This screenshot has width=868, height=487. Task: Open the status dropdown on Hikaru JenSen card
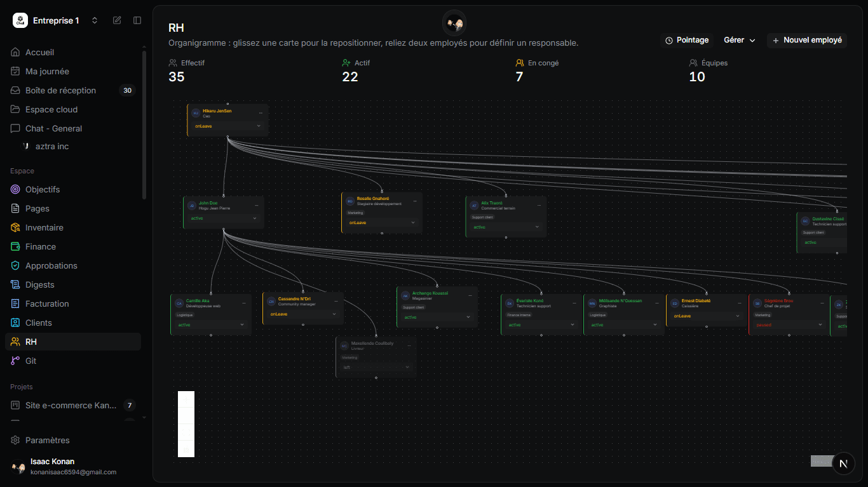pos(228,126)
